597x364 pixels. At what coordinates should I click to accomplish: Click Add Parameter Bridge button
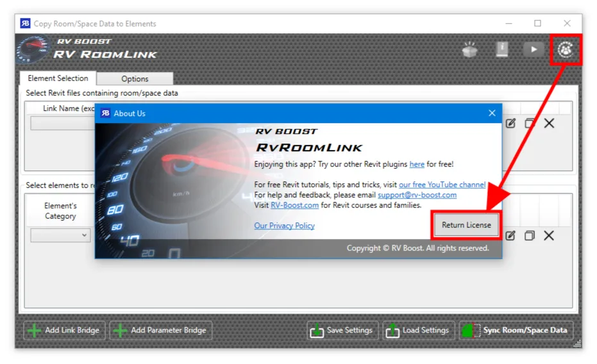pos(161,330)
